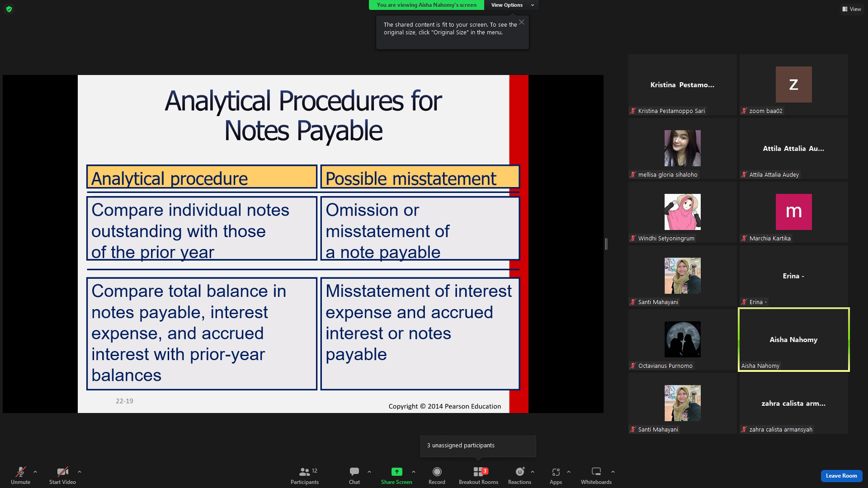
Task: Expand the Whiteboards options arrow
Action: 613,472
